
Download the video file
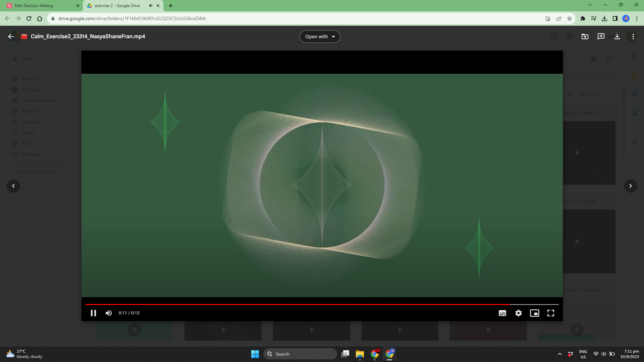617,37
